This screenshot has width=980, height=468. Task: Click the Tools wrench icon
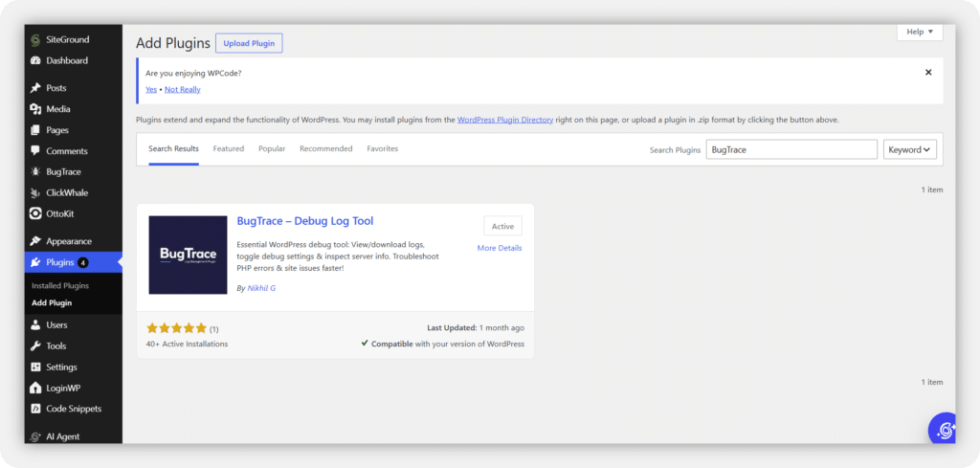[35, 346]
